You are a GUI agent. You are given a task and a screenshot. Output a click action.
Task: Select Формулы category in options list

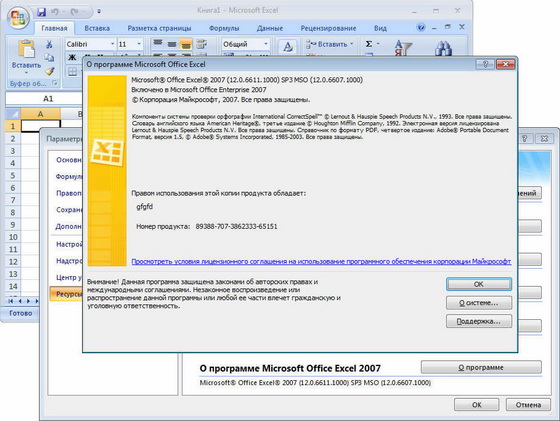point(69,176)
